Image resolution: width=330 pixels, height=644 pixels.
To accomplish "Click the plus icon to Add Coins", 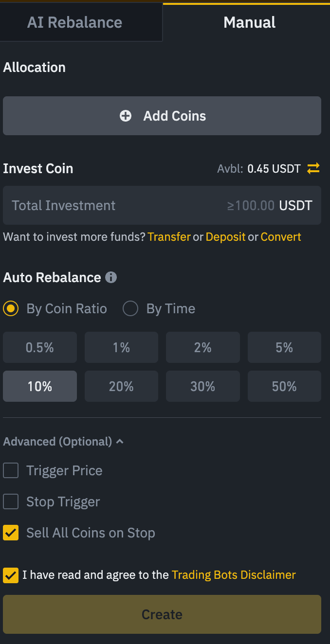I will (x=126, y=116).
